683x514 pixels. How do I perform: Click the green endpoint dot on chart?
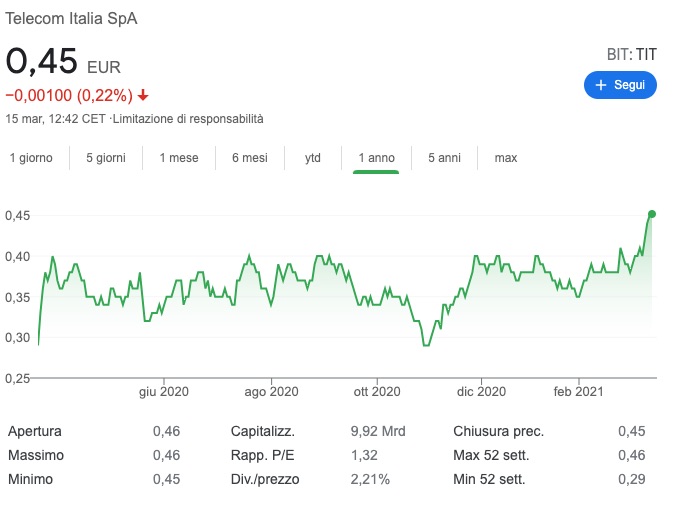pos(652,214)
